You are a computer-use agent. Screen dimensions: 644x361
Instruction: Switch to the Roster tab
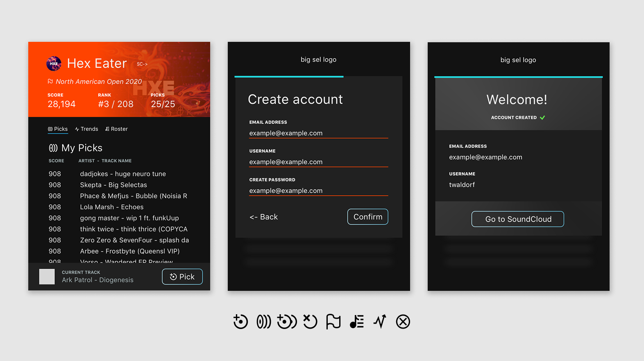(116, 129)
